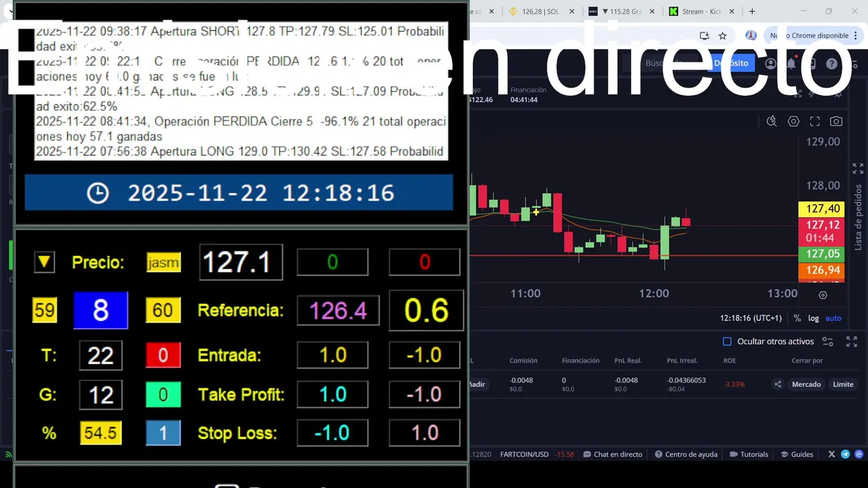The width and height of the screenshot is (868, 488).
Task: Click the jasm yellow label
Action: pos(163,262)
